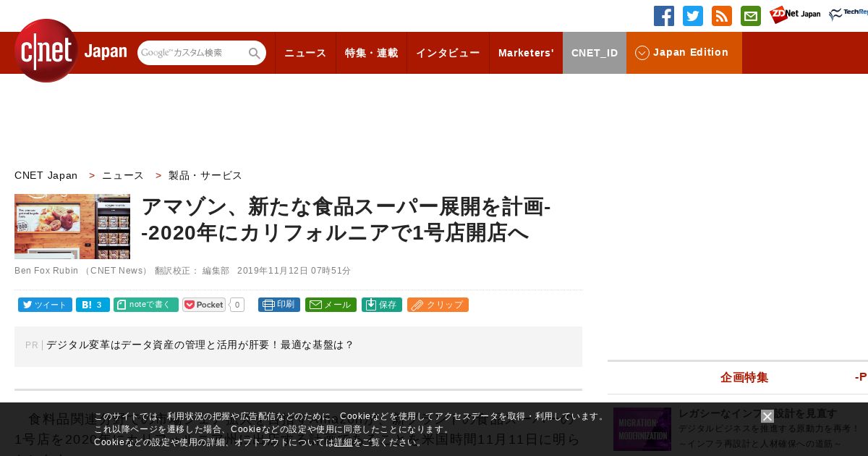
Task: Submit search with the magnifier icon
Action: point(255,54)
